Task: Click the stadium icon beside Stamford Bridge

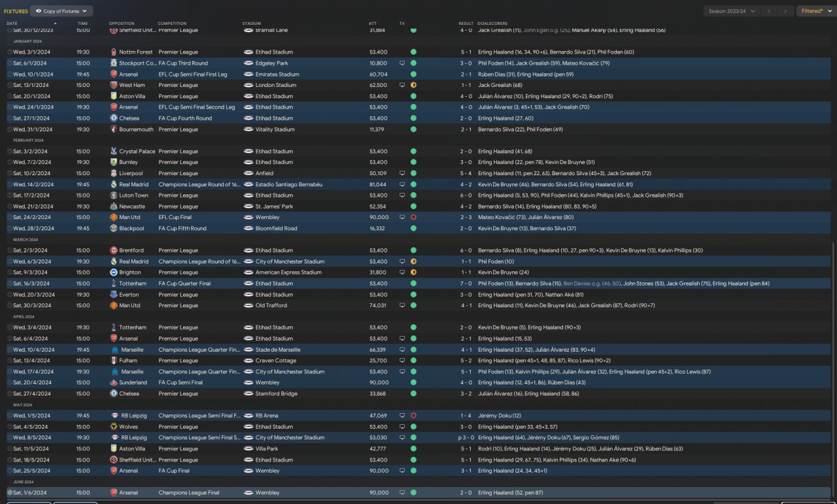Action: (248, 394)
